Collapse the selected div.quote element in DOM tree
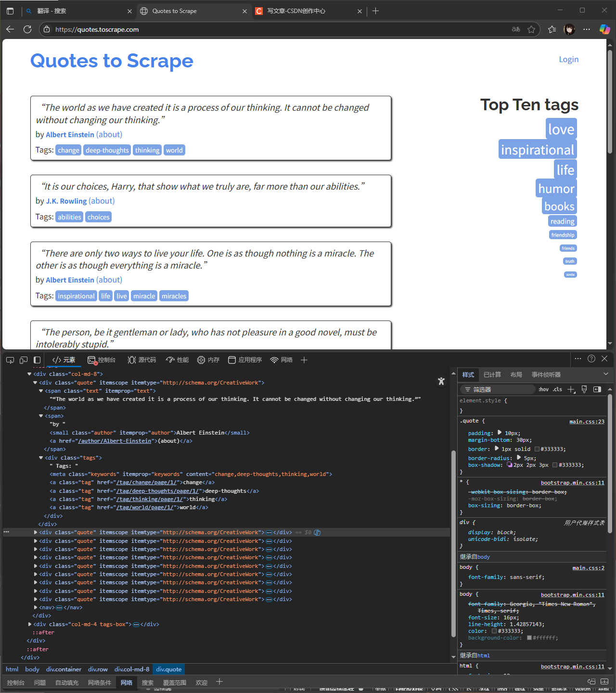The image size is (616, 693). tap(36, 532)
